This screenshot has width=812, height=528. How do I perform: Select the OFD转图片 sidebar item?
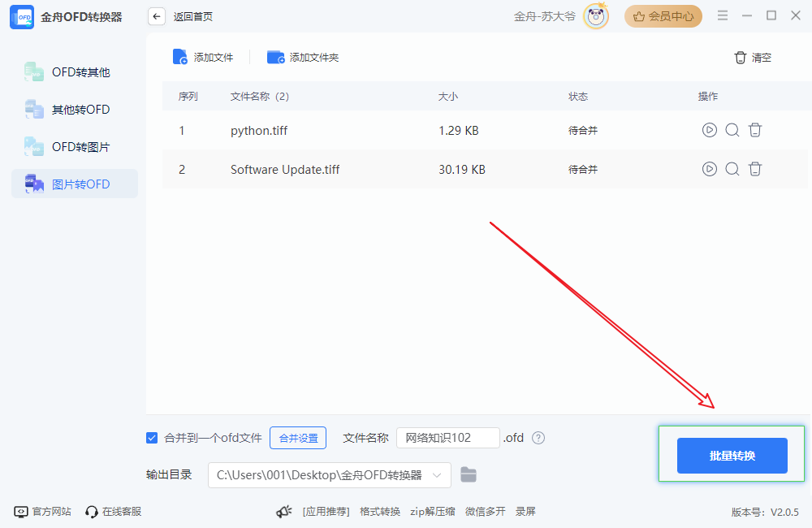point(75,147)
